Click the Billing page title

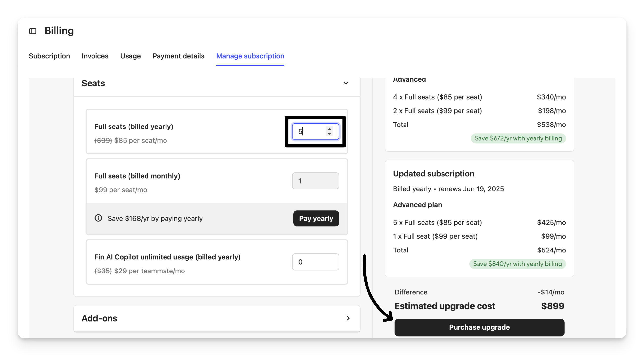59,31
